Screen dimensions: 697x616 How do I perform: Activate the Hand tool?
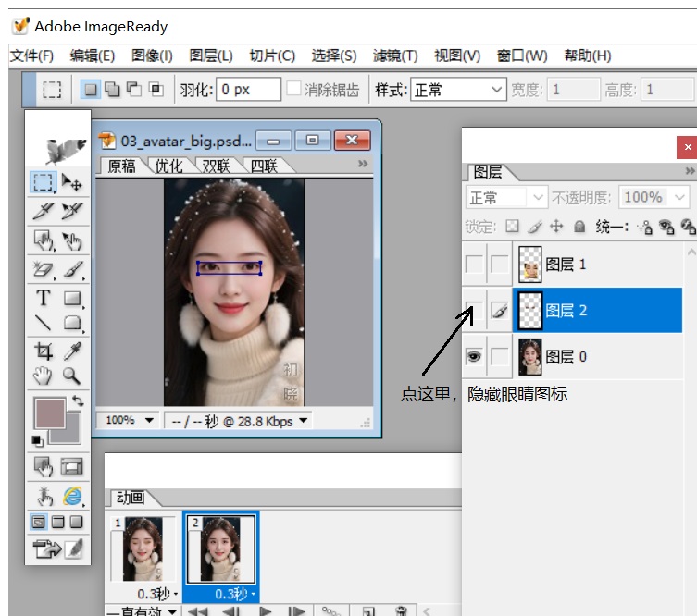[x=43, y=376]
